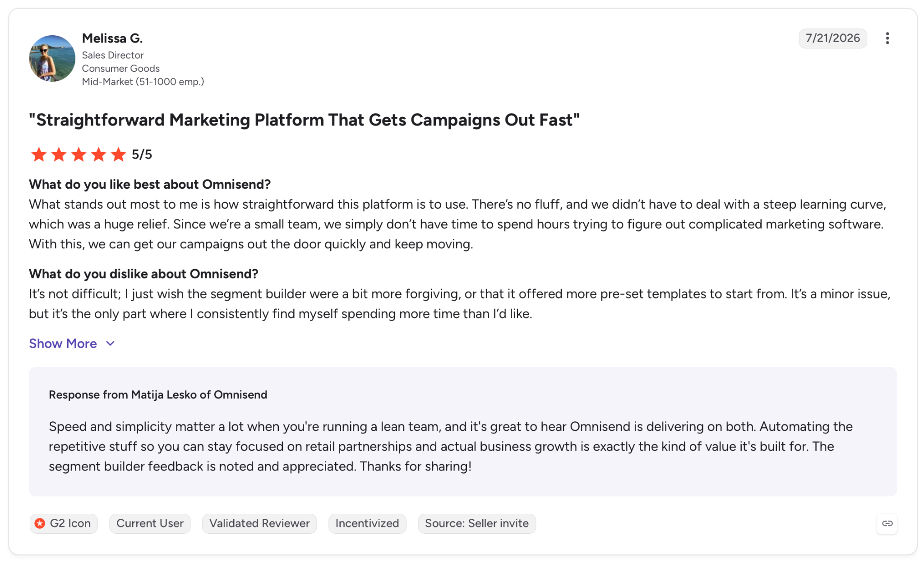Click the Incentivized tag
This screenshot has width=924, height=564.
coord(367,523)
